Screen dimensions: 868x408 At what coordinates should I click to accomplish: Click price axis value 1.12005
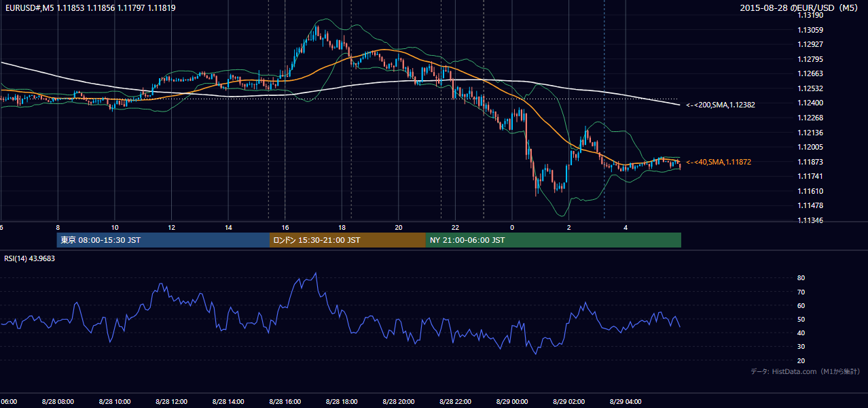tap(811, 147)
